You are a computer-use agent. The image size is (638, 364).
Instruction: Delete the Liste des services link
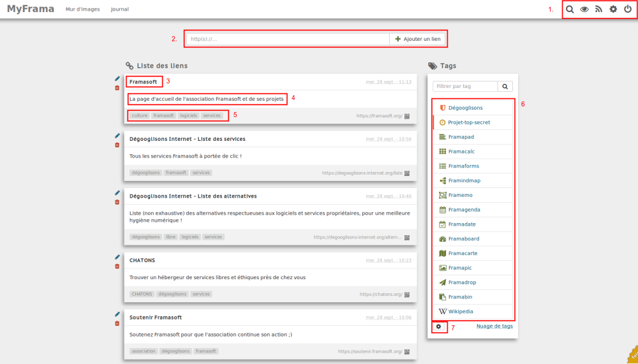[117, 145]
